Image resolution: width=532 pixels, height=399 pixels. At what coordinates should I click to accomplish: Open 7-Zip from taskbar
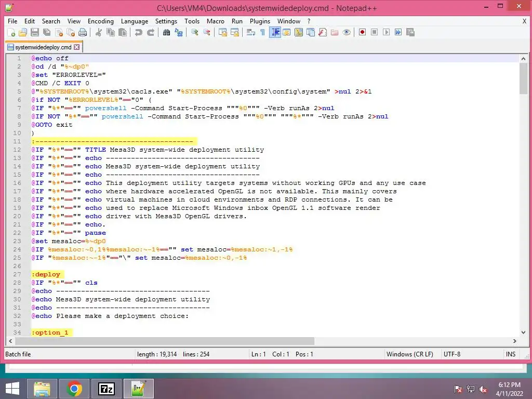(106, 389)
